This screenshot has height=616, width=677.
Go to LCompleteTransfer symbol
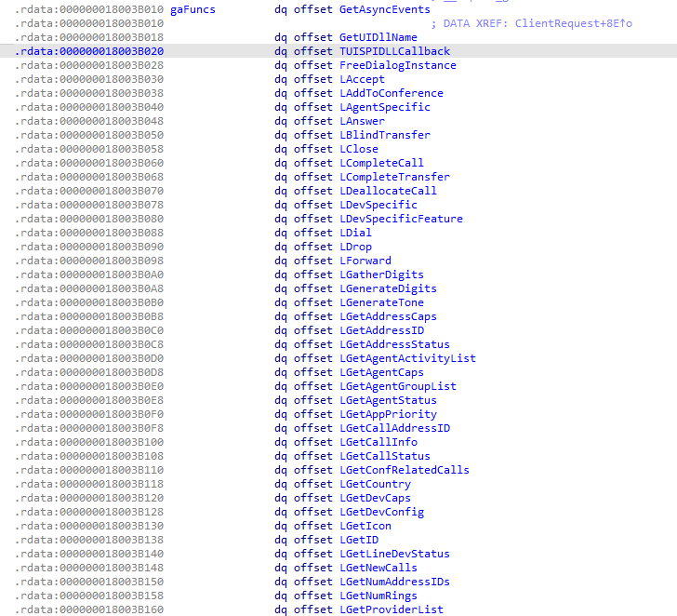coord(394,177)
